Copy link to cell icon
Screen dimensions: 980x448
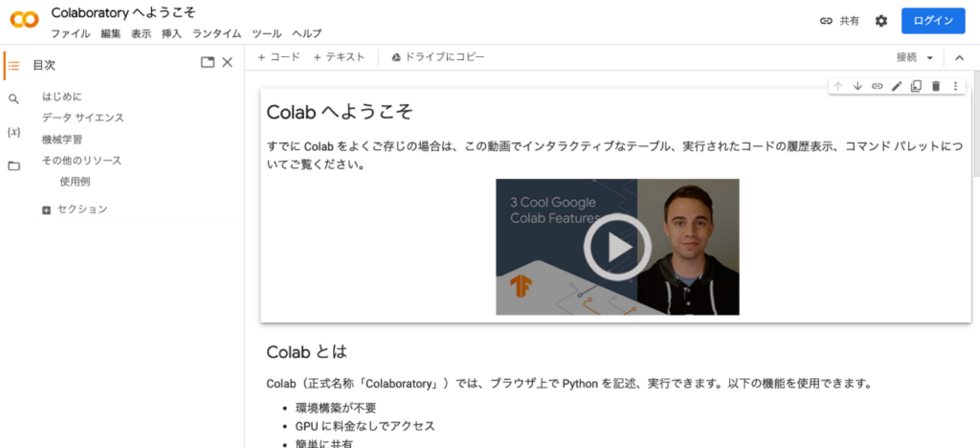[x=877, y=86]
